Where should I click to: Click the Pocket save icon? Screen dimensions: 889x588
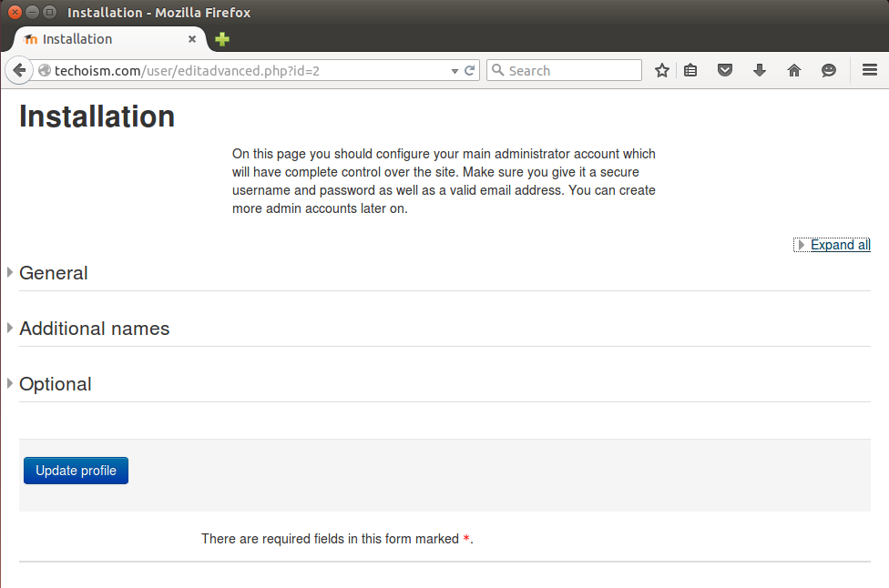[724, 70]
